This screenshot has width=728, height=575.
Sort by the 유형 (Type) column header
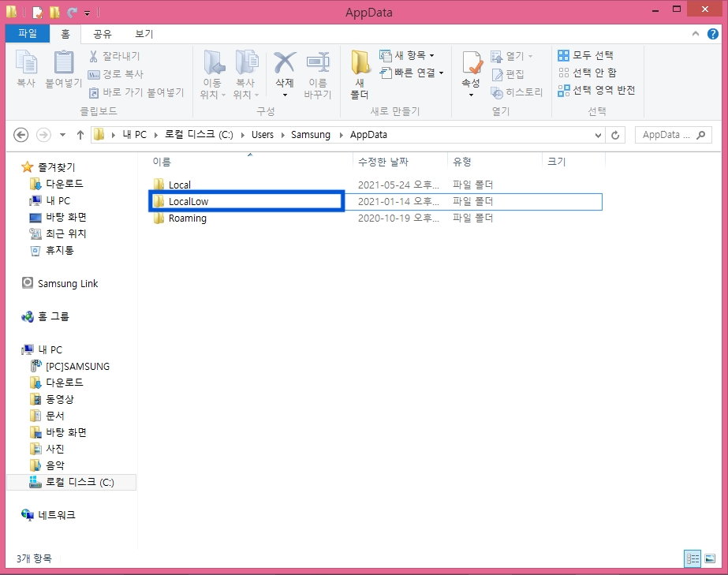pyautogui.click(x=462, y=162)
